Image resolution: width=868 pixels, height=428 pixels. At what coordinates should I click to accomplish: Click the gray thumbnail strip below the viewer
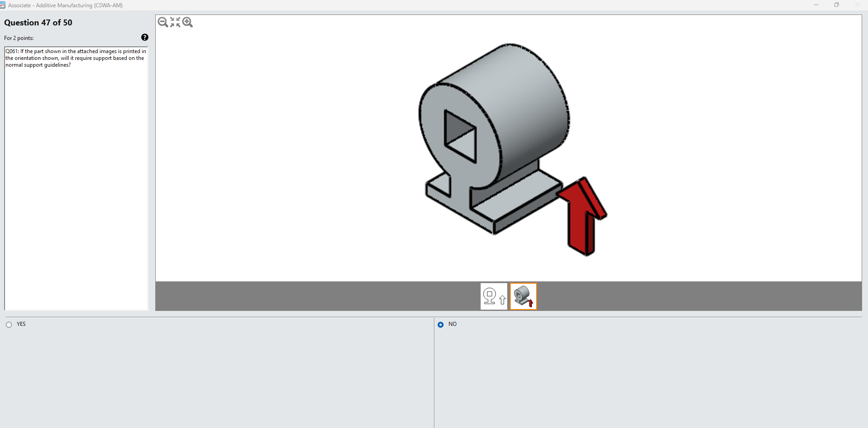click(318, 296)
